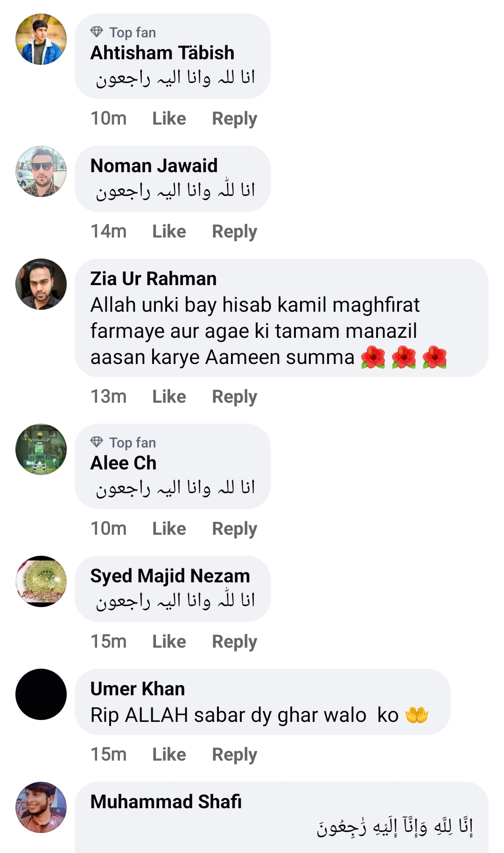Reply to Zia Ur Rahman's comment
504x853 pixels.
point(234,397)
